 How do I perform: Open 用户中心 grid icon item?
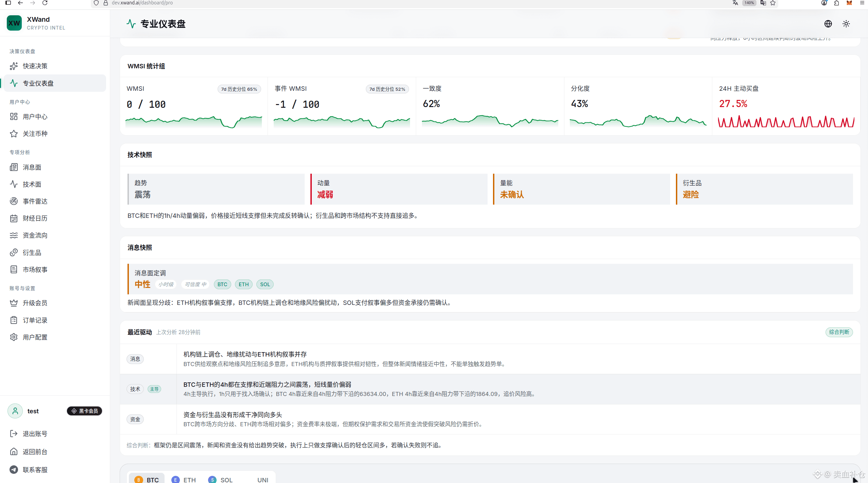(14, 117)
